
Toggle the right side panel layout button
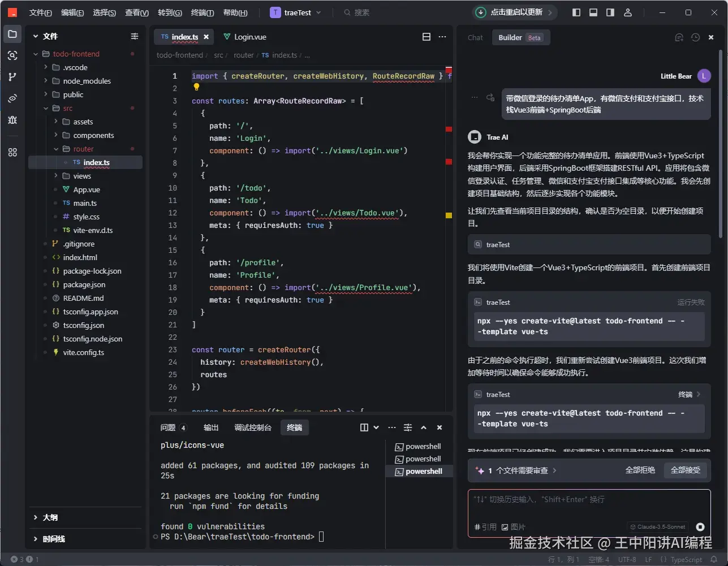[x=610, y=12]
